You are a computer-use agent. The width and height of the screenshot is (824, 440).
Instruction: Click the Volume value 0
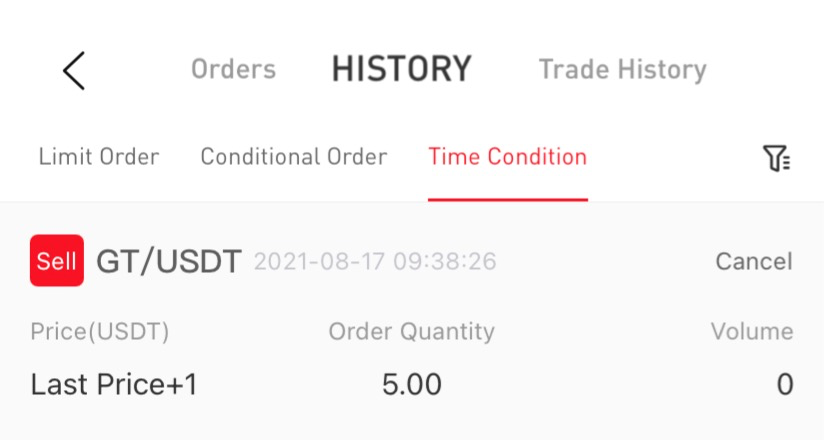784,385
